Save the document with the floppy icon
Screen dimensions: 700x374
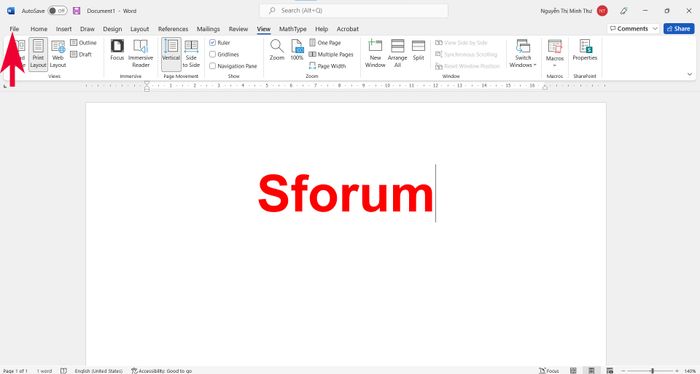76,11
